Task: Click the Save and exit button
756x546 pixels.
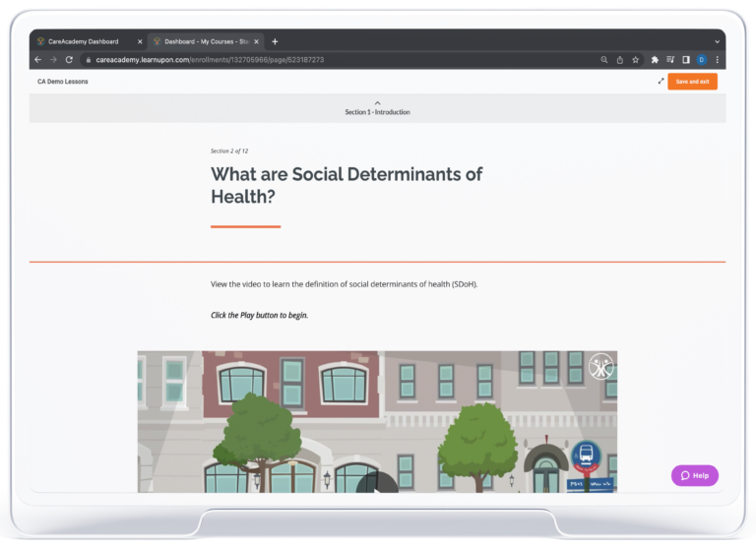Action: click(692, 82)
